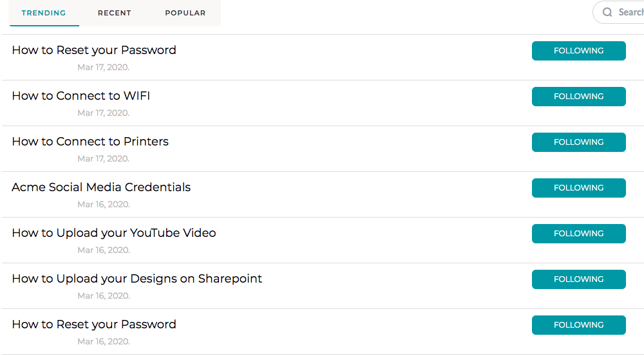Open the Mar 17 Reset your Password article
644x356 pixels.
point(94,50)
